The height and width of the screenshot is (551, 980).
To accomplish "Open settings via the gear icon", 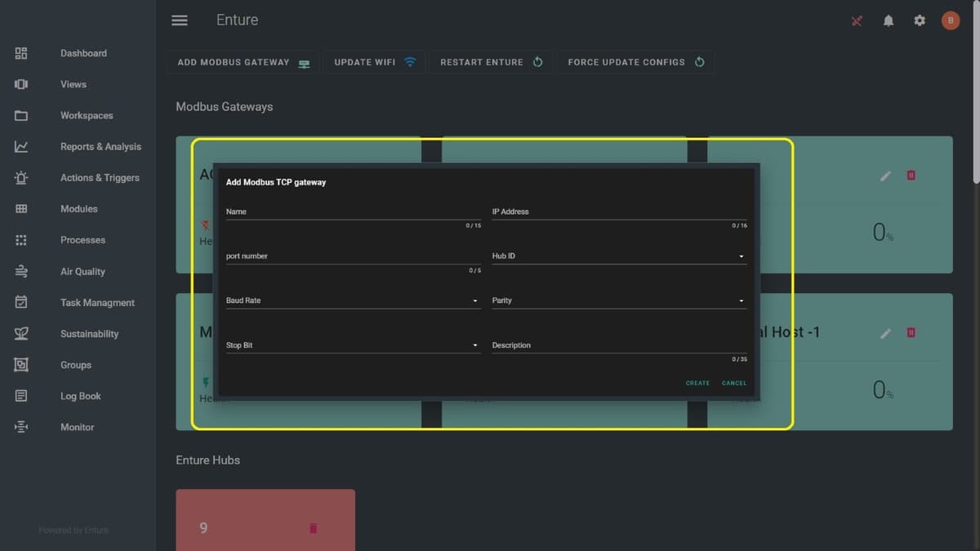I will click(x=920, y=21).
